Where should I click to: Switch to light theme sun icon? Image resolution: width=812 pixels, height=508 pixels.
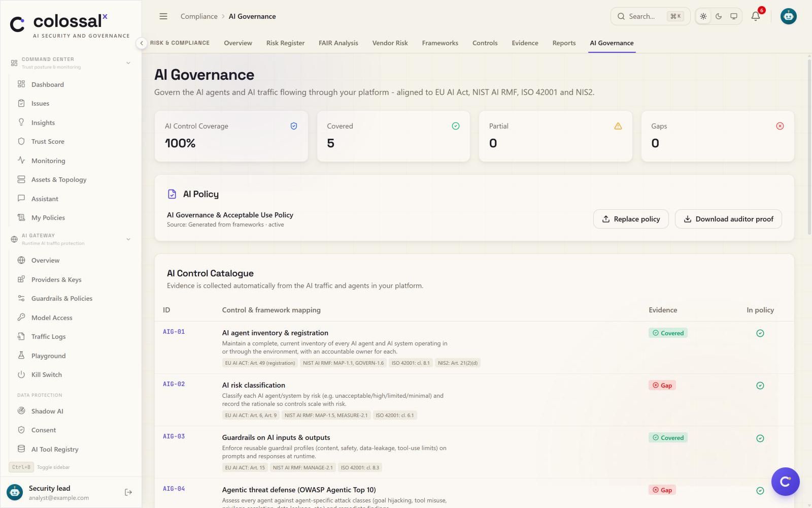(x=703, y=16)
